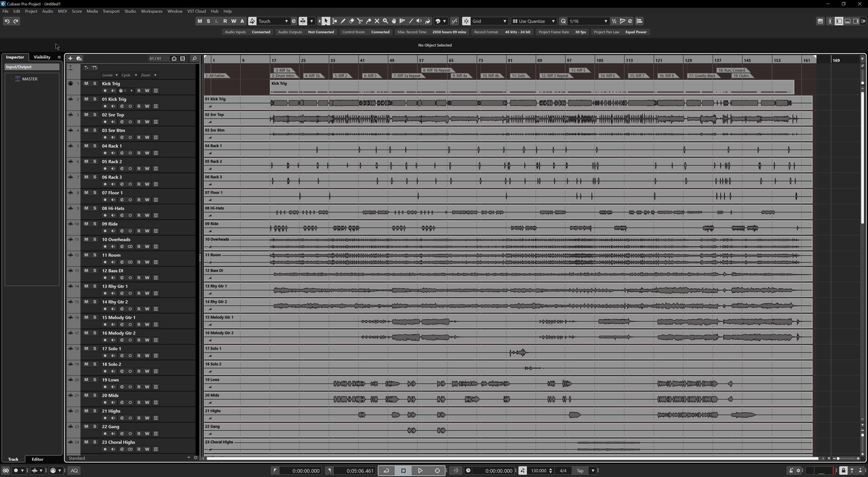Image resolution: width=868 pixels, height=477 pixels.
Task: Enable Write automation on 12 Bass DI
Action: click(147, 278)
